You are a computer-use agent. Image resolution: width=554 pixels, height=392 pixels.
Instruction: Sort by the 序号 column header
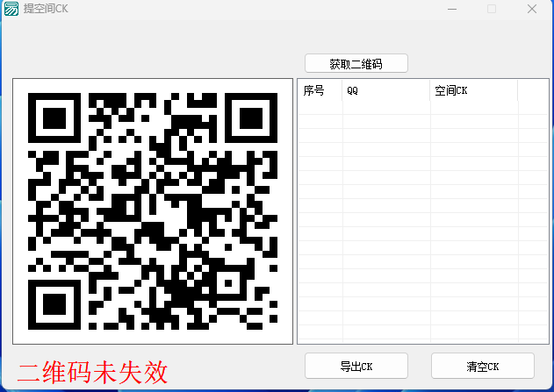pos(320,90)
